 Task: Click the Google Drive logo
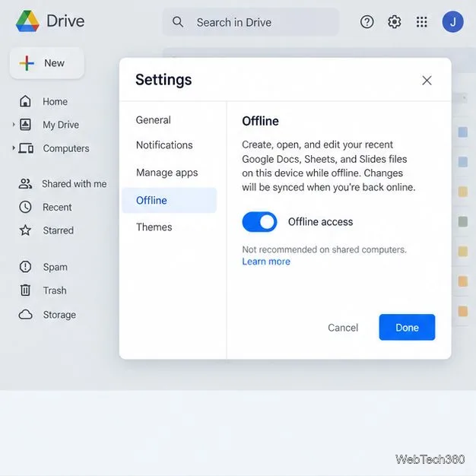27,21
